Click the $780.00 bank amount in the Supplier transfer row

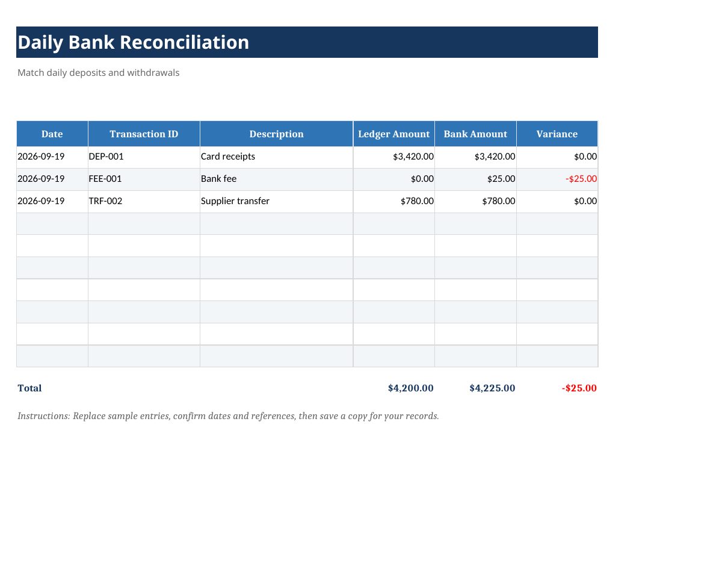[475, 201]
